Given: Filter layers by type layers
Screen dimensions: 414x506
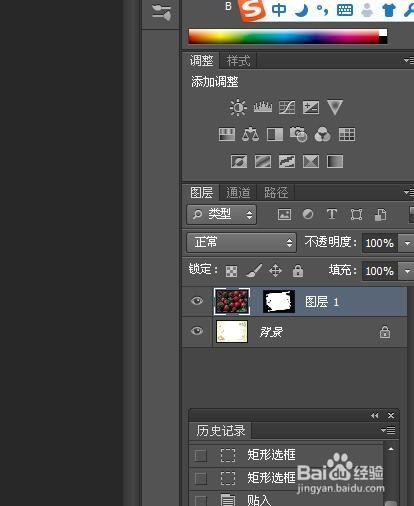Looking at the screenshot, I should click(332, 214).
